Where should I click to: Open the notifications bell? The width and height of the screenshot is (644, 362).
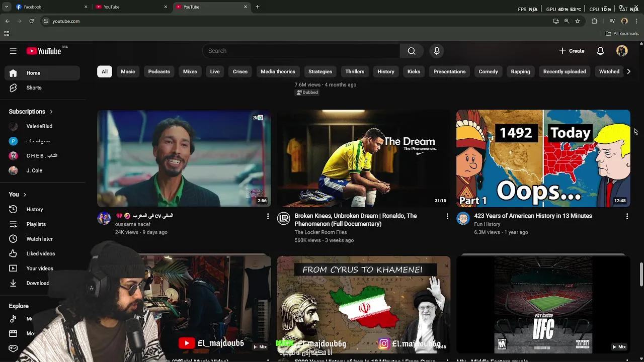point(600,51)
